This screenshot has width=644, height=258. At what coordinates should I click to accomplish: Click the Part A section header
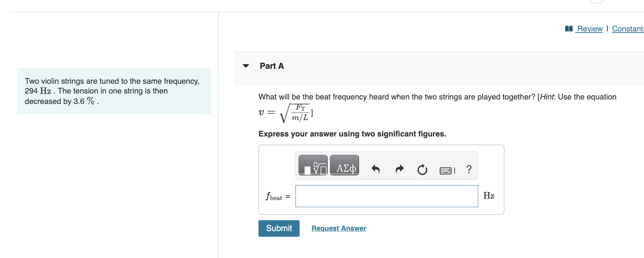point(272,66)
